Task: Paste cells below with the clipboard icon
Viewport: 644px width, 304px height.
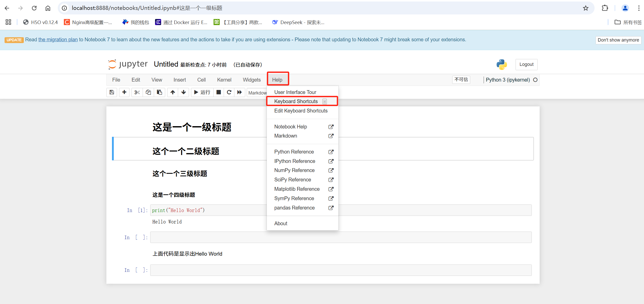Action: pos(159,92)
